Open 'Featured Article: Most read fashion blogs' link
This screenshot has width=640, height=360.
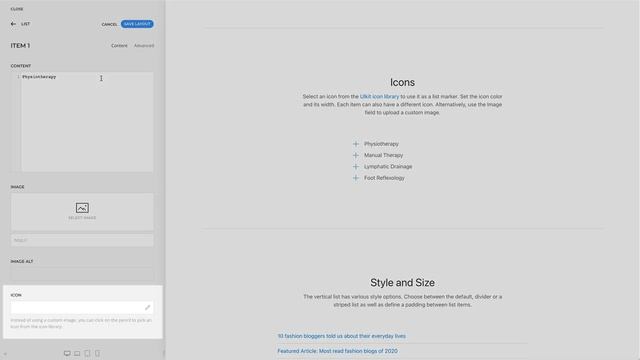tap(338, 351)
